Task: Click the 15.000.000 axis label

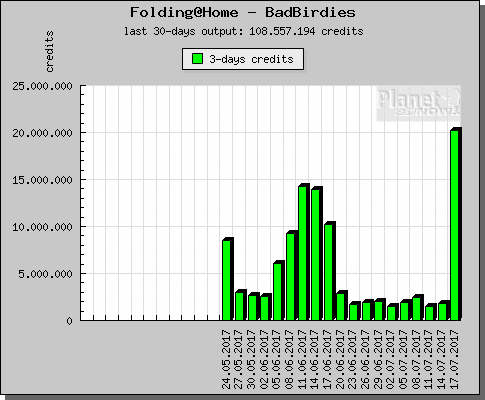Action: tap(42, 180)
